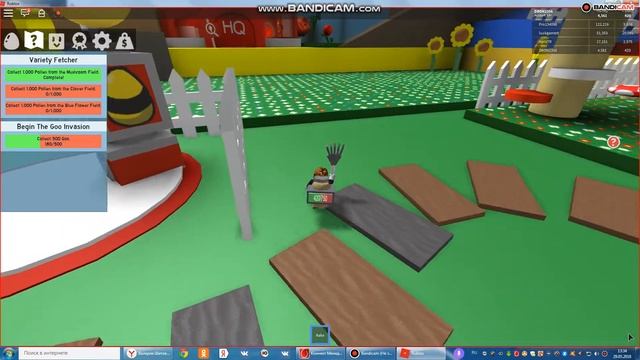The image size is (640, 360).
Task: Open the red Yandex 'Я' taskbar icon
Action: (x=224, y=353)
